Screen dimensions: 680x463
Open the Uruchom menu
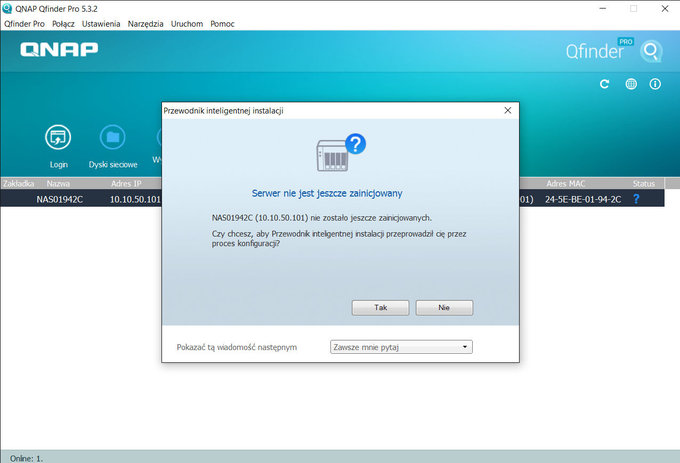click(186, 24)
